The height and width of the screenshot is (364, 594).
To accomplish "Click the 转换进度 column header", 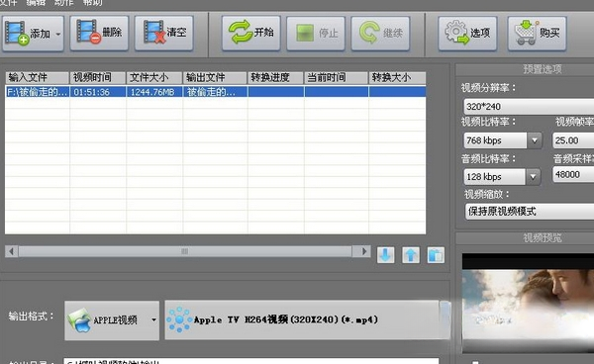I will [275, 77].
